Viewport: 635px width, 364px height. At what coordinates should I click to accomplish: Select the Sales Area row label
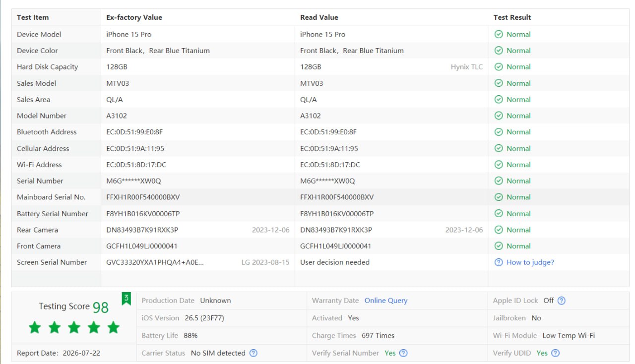point(33,100)
